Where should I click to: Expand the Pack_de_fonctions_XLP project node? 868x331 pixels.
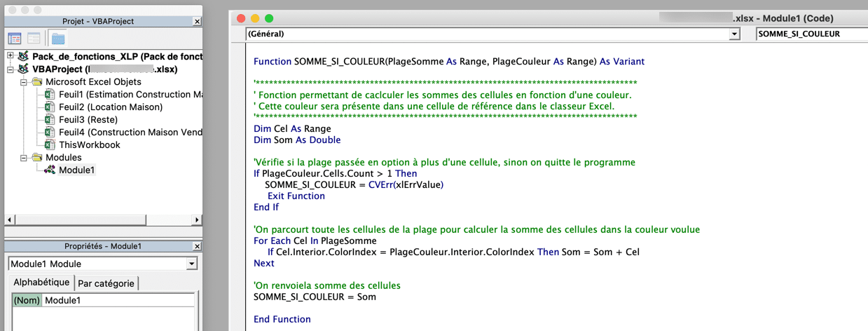[11, 56]
